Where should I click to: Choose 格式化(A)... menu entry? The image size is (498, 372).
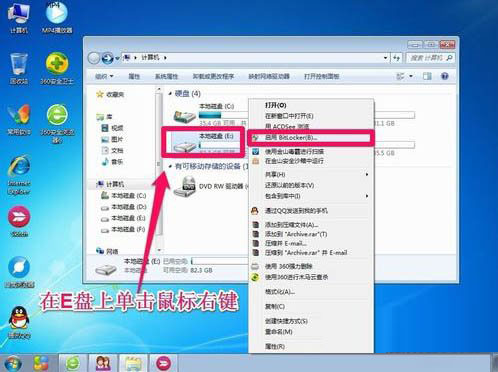[x=311, y=292]
